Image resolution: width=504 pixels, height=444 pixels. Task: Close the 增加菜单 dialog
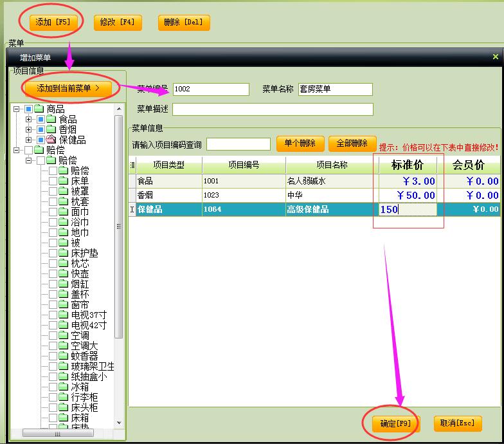click(x=495, y=57)
